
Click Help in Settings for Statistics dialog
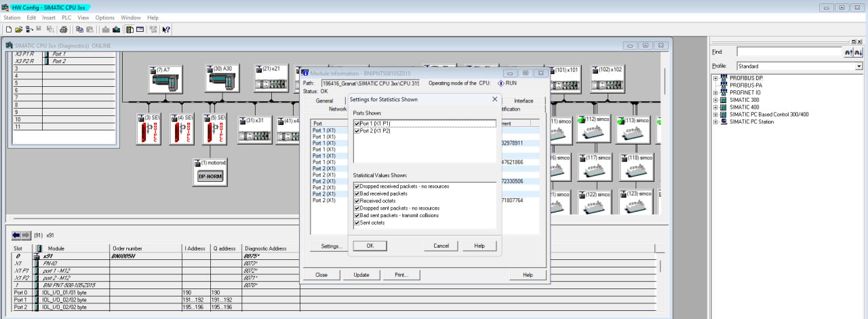pyautogui.click(x=479, y=246)
